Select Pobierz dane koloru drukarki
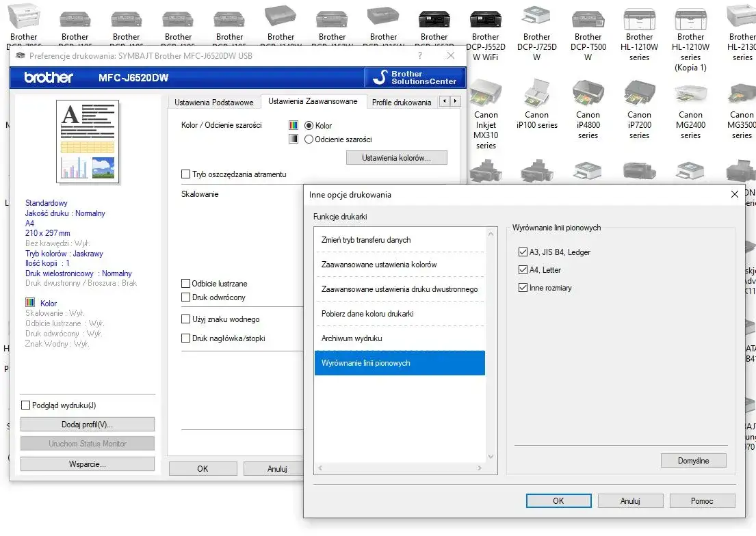 (x=400, y=313)
